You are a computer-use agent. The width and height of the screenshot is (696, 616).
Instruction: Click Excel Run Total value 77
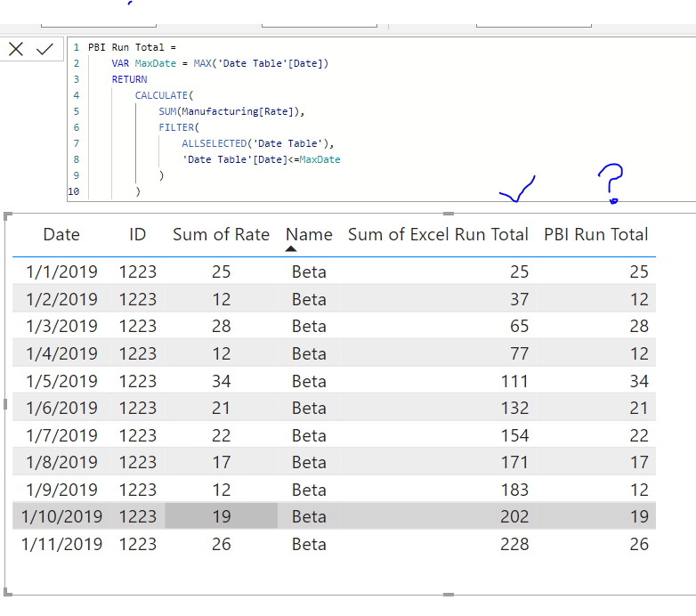click(520, 353)
